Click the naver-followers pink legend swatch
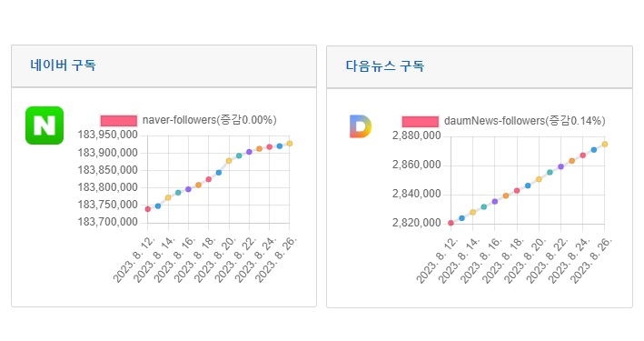 [x=119, y=121]
